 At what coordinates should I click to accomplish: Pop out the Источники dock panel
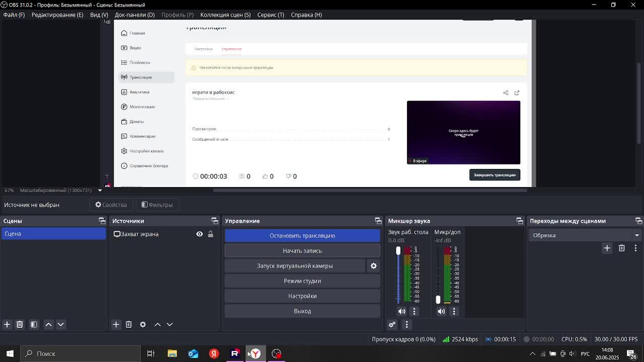215,221
